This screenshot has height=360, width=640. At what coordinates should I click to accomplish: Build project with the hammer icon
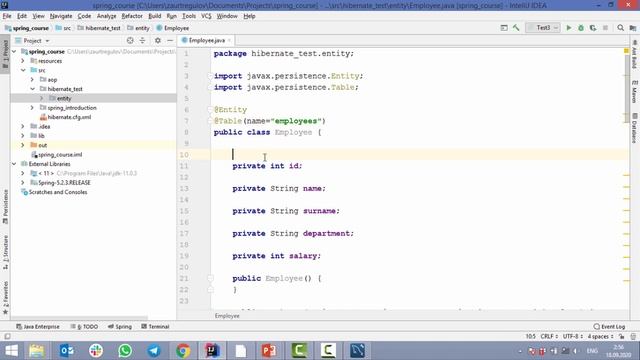point(516,28)
